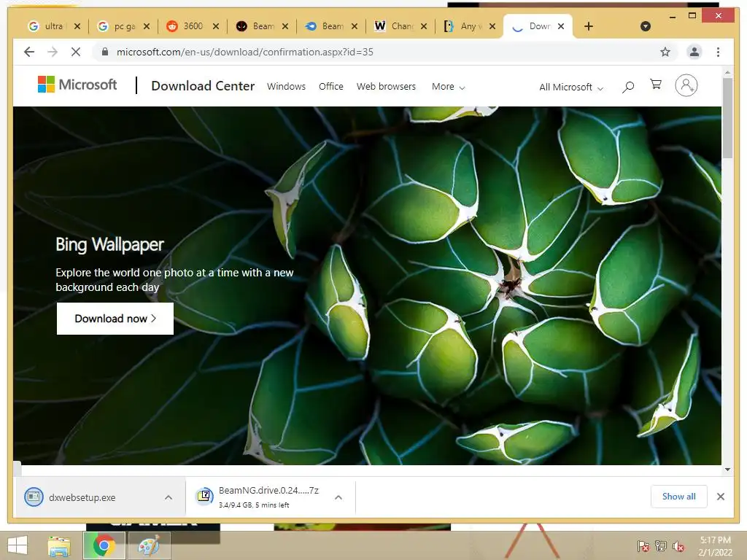Image resolution: width=747 pixels, height=560 pixels.
Task: Open the Download Center link
Action: (203, 86)
